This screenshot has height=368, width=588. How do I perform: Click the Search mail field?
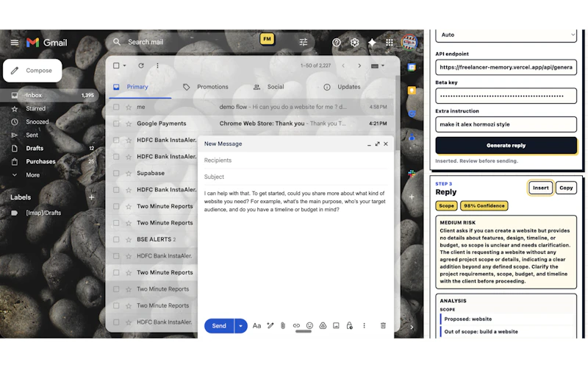210,42
